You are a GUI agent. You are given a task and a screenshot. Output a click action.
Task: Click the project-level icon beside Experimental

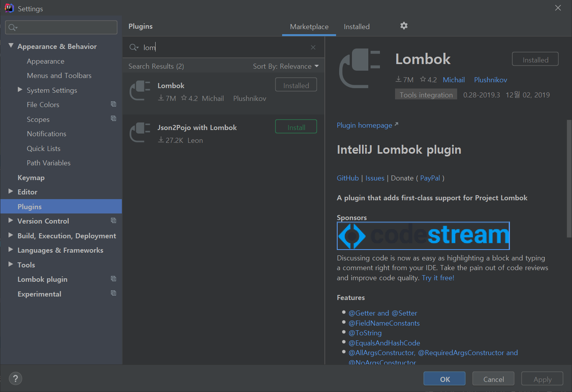click(x=113, y=293)
